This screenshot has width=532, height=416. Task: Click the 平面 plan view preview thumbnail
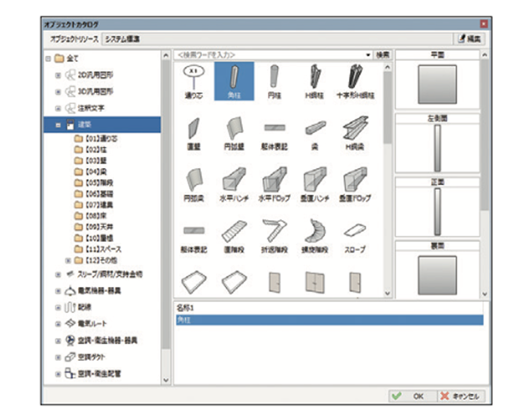pyautogui.click(x=437, y=85)
